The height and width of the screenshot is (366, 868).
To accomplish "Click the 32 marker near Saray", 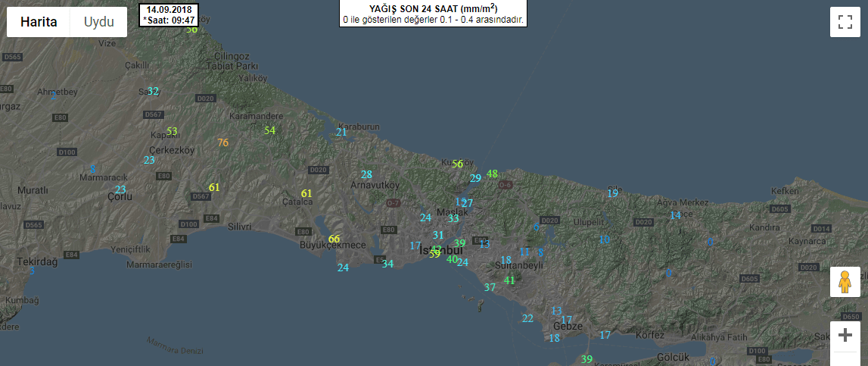I will (154, 91).
